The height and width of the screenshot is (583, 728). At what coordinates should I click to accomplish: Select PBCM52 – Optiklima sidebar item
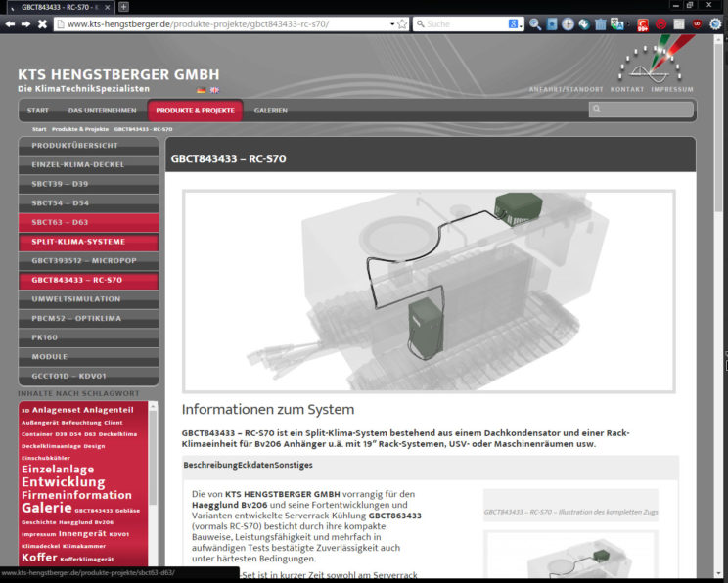tap(88, 319)
